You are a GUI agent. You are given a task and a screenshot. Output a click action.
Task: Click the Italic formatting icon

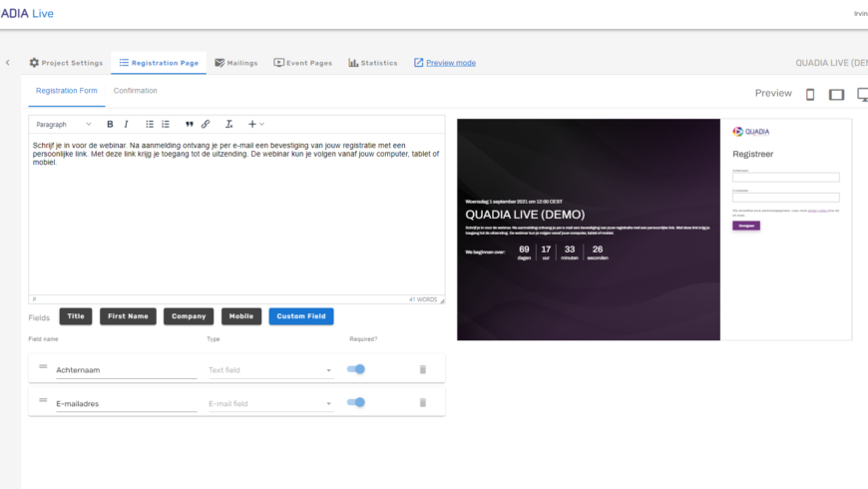[x=126, y=124]
